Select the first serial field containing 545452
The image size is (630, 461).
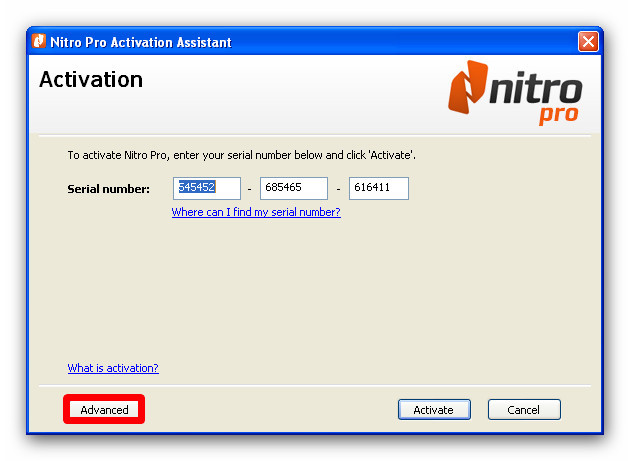[x=207, y=188]
